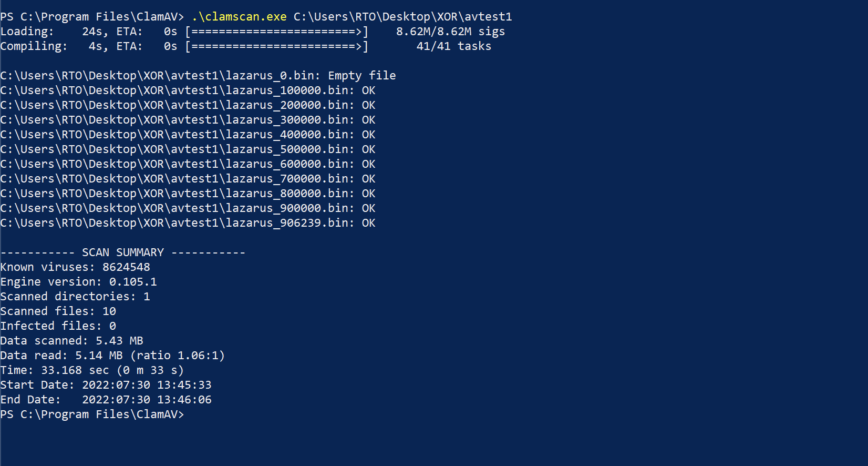This screenshot has height=466, width=868.
Task: Click the Loading progress bar
Action: pyautogui.click(x=277, y=32)
